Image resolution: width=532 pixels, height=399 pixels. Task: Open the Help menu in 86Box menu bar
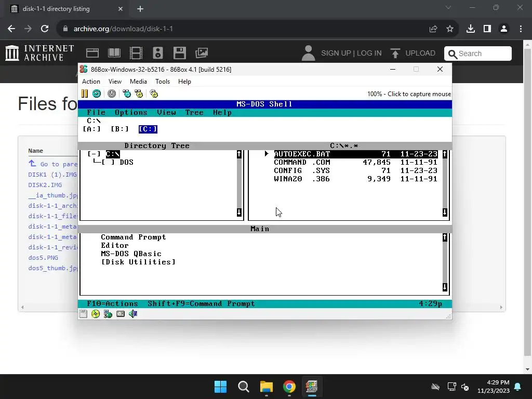tap(184, 82)
